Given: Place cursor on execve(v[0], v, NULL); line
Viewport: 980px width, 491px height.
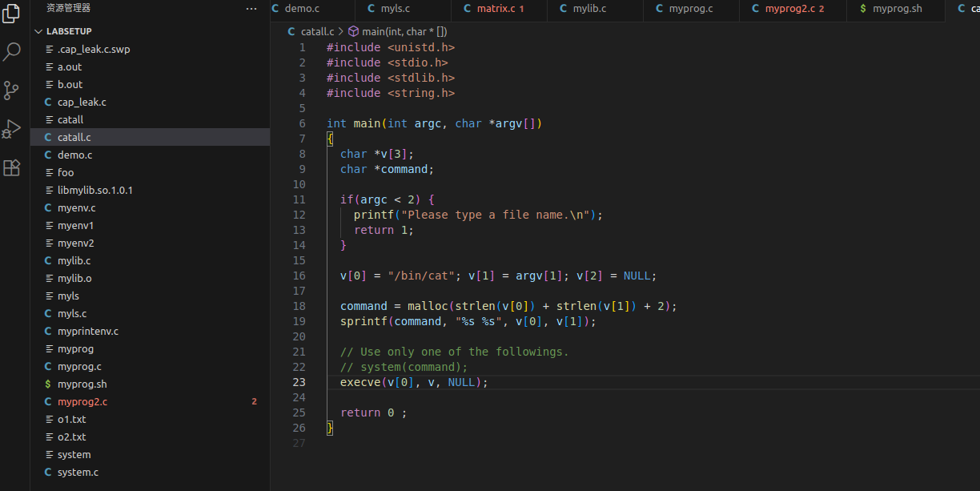Looking at the screenshot, I should (x=414, y=382).
